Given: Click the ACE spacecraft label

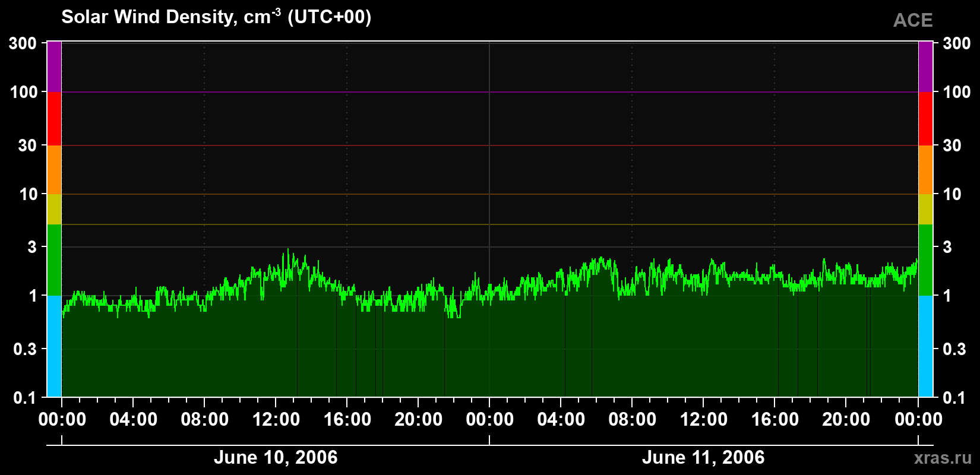Looking at the screenshot, I should 913,20.
